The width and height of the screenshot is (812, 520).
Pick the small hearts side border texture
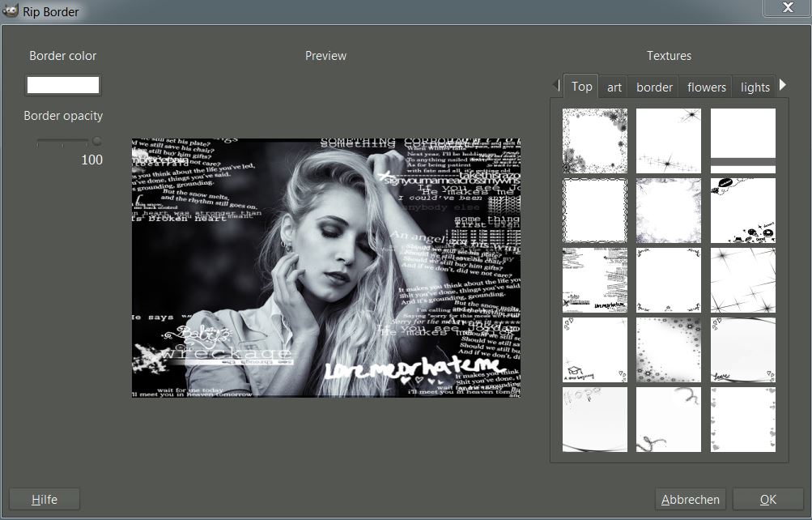(742, 420)
